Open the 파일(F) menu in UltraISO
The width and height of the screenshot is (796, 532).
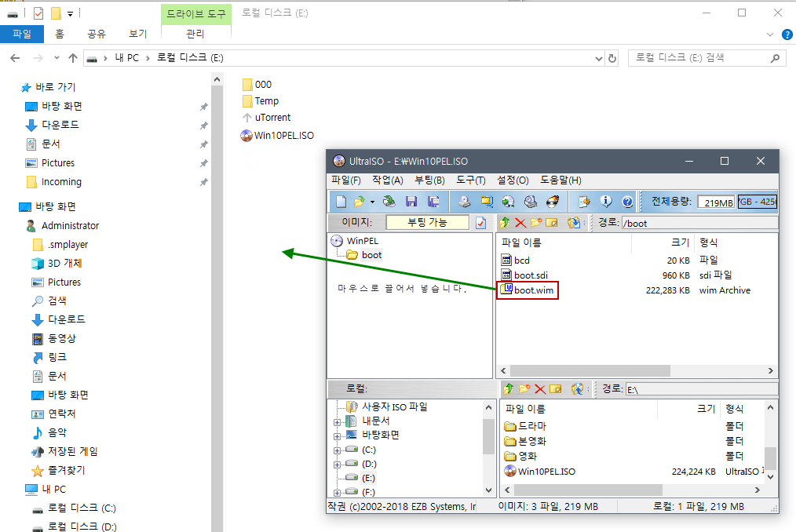click(x=345, y=180)
